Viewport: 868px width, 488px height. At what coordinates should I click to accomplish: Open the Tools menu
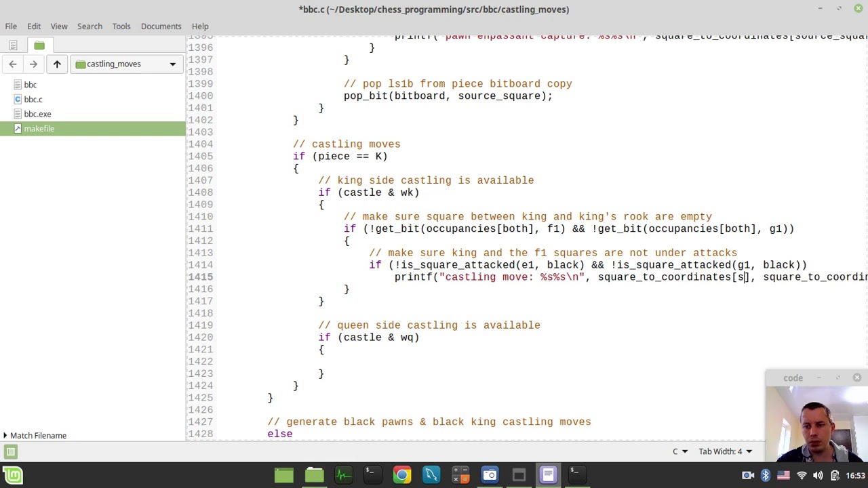coord(121,26)
